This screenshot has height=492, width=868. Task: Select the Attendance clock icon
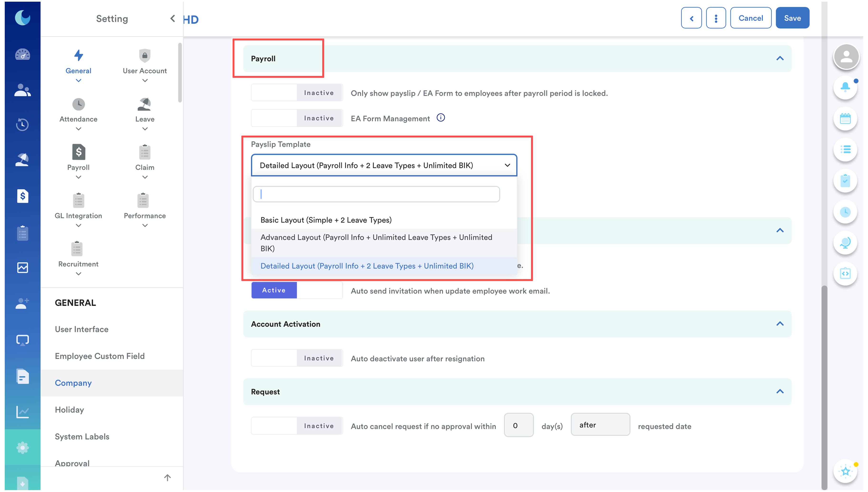[78, 104]
